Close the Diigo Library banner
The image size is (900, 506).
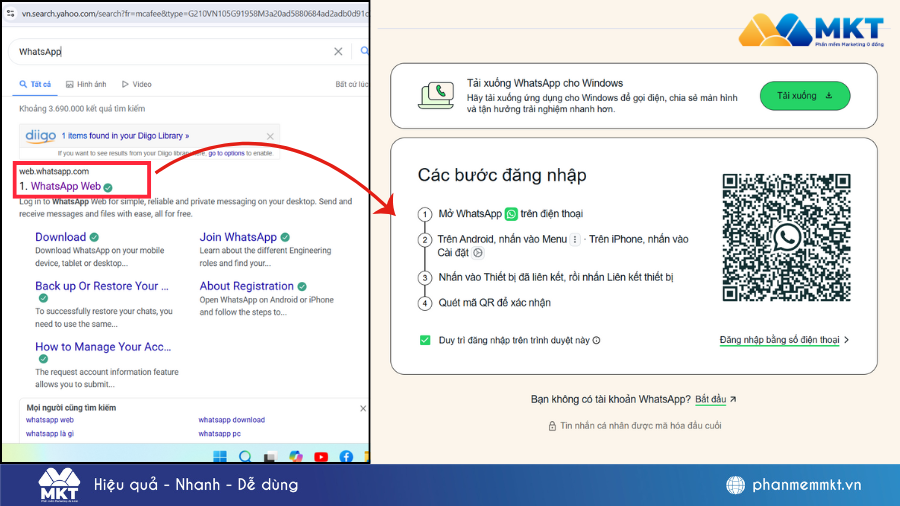(x=269, y=135)
